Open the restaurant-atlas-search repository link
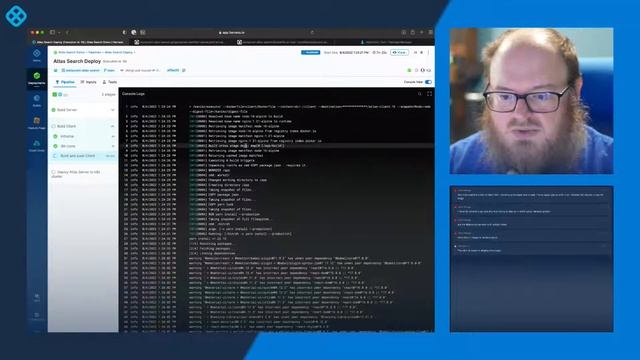 coord(80,71)
